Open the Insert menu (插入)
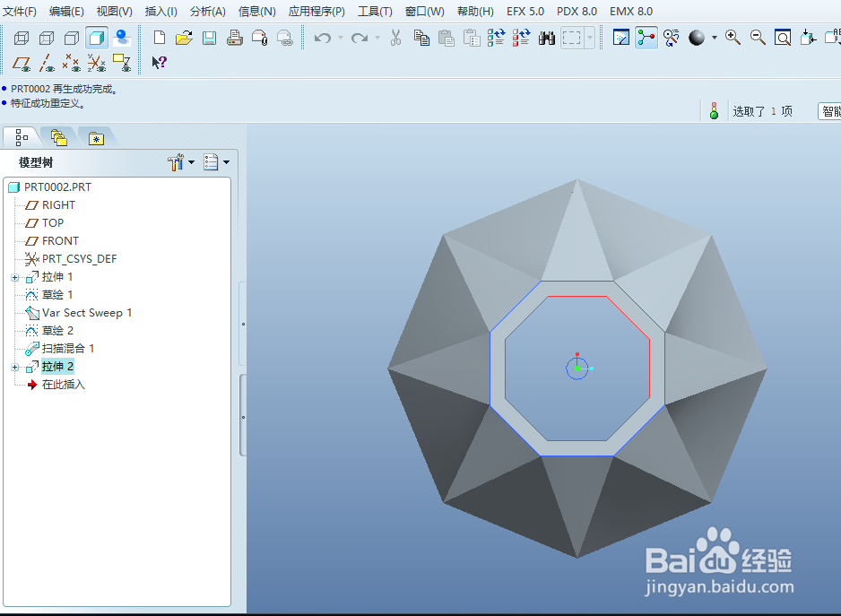Viewport: 841px width, 616px height. coord(160,12)
